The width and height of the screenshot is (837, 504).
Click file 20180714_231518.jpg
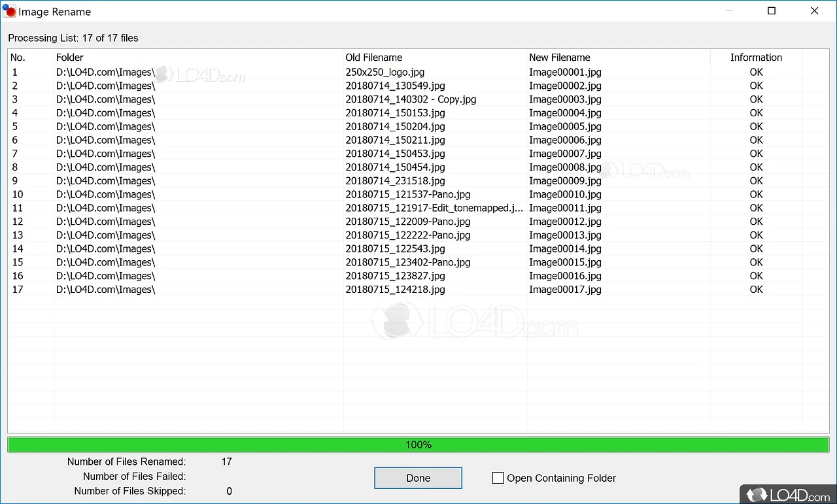(x=395, y=181)
